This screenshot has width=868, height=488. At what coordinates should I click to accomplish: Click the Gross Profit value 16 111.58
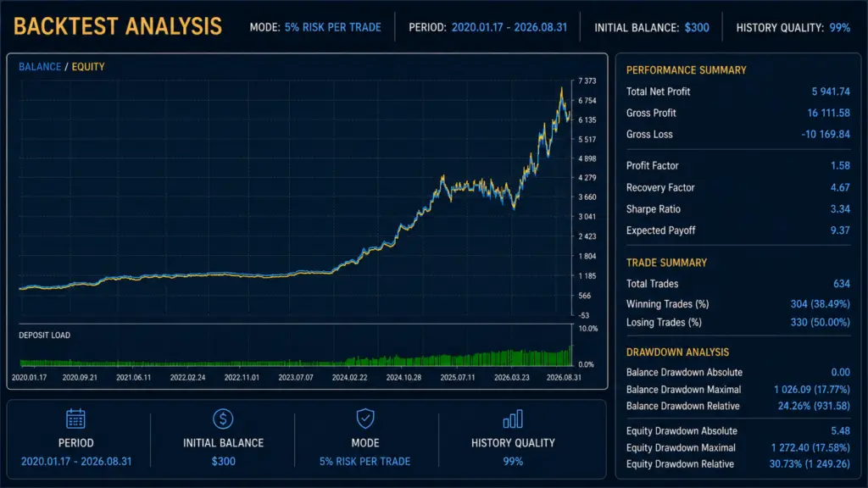829,113
